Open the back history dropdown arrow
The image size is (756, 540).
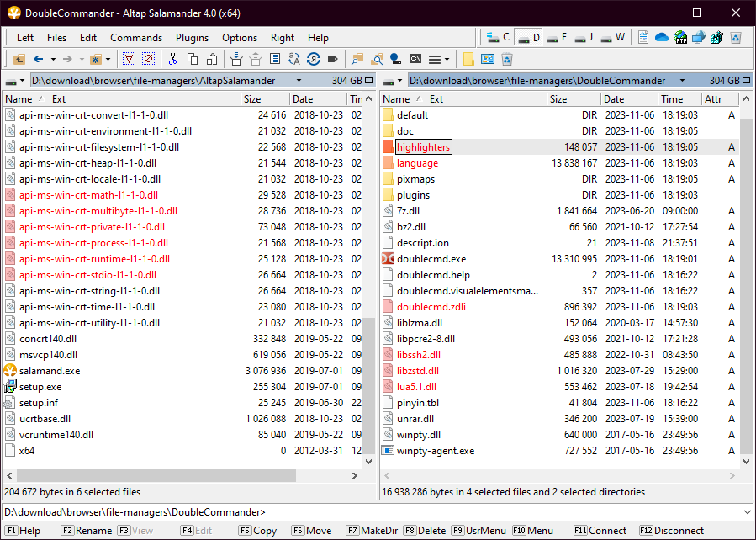pyautogui.click(x=53, y=59)
